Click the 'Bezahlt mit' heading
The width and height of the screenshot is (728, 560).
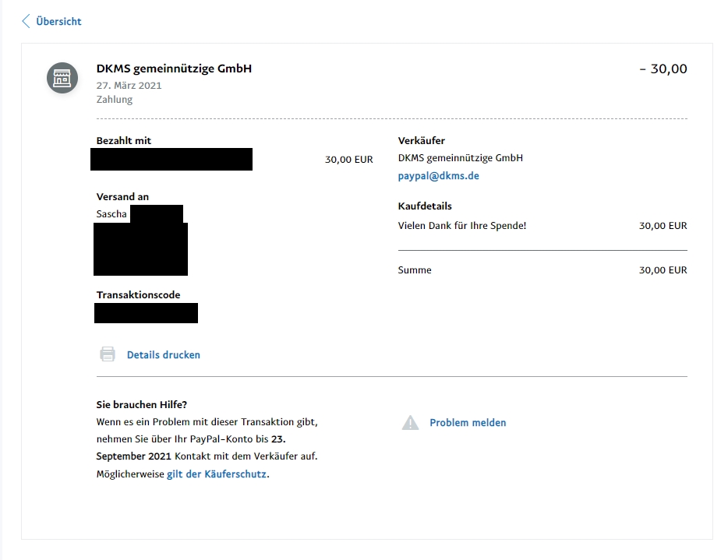point(124,141)
